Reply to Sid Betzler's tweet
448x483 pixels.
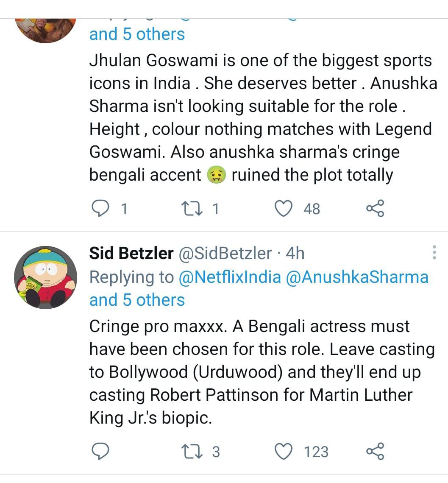click(100, 451)
